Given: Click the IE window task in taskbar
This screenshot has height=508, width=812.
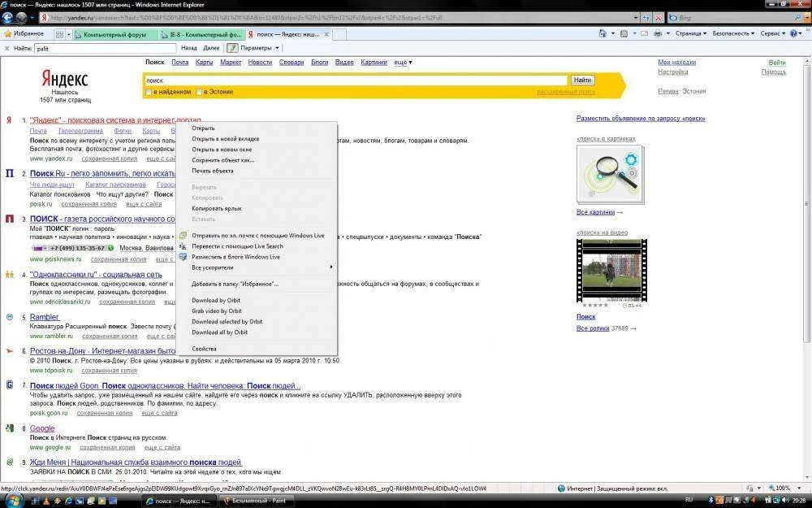Looking at the screenshot, I should [178, 501].
